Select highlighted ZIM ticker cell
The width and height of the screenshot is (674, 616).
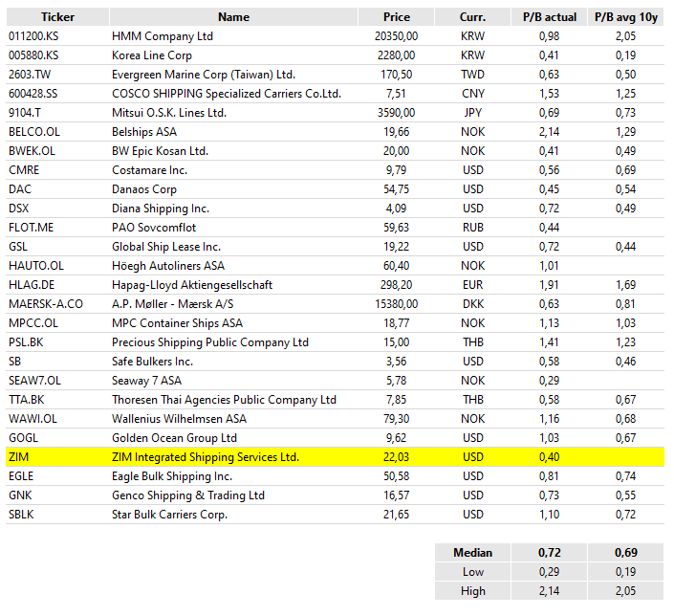[57, 457]
